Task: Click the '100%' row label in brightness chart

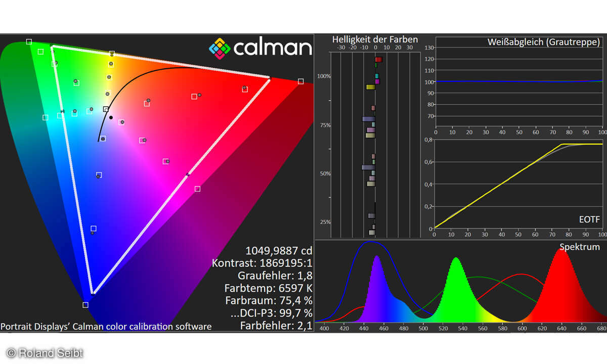Action: (x=324, y=76)
